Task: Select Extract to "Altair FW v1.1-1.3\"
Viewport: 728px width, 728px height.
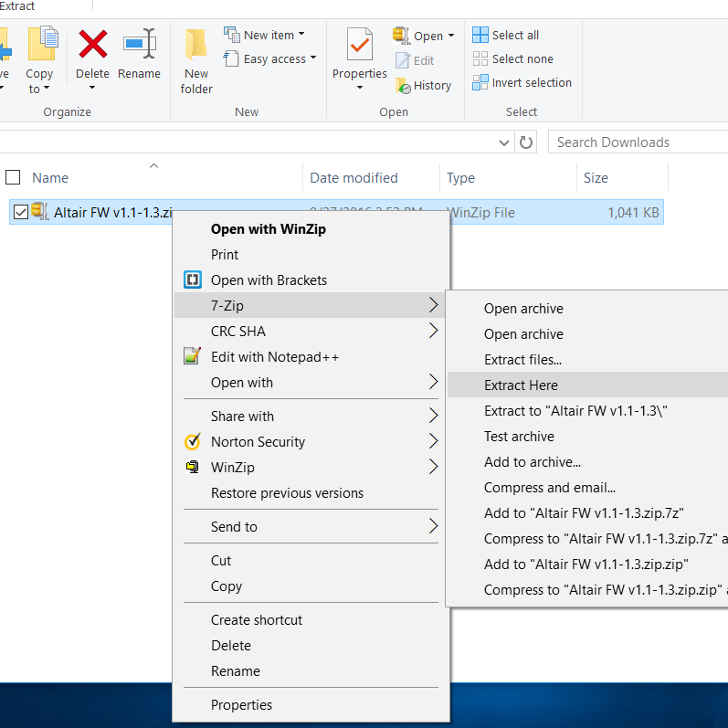Action: 587,410
